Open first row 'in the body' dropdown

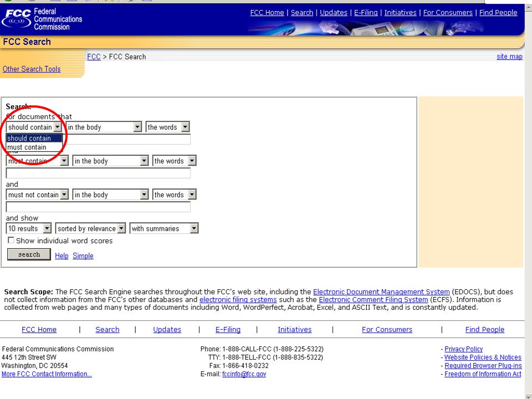click(104, 127)
